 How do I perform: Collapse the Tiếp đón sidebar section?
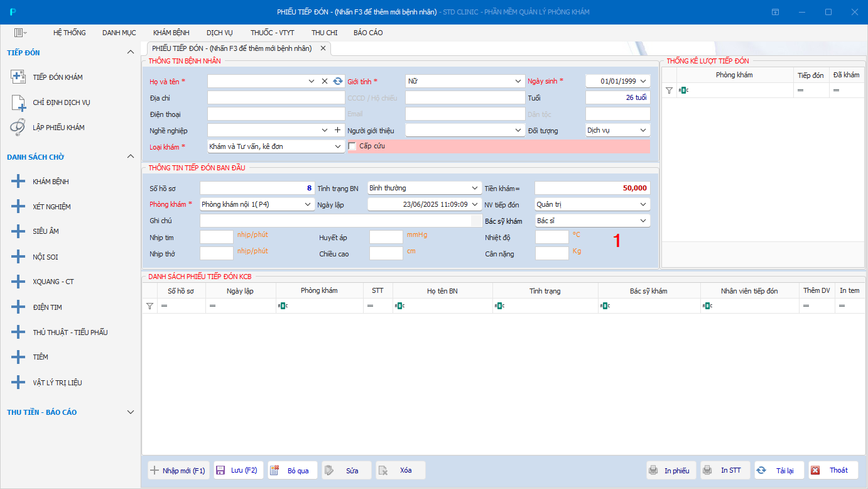131,52
